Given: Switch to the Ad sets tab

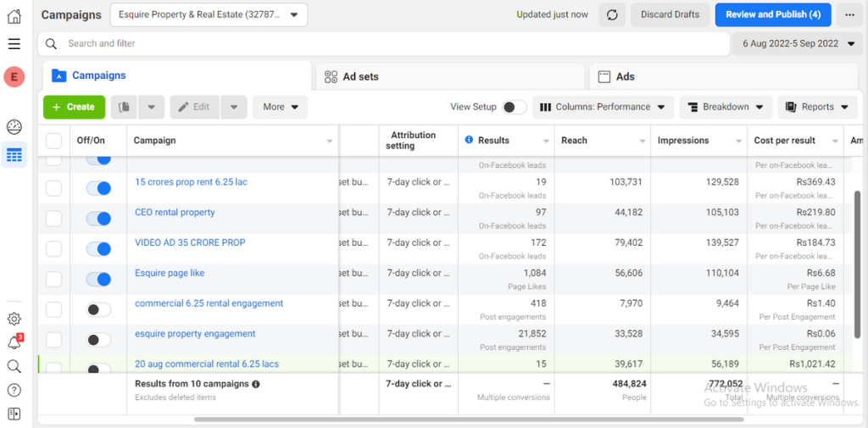Looking at the screenshot, I should (360, 76).
